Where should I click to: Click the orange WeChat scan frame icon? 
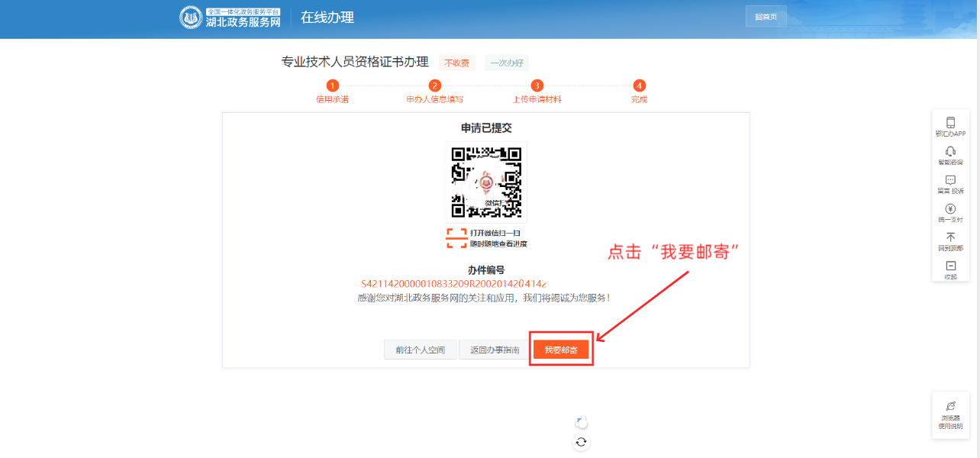[456, 238]
